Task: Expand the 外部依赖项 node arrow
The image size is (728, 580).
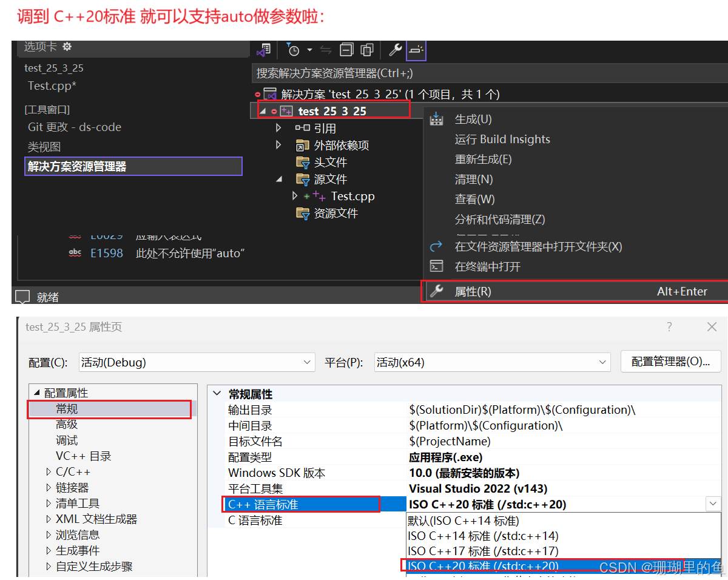Action: (x=278, y=145)
